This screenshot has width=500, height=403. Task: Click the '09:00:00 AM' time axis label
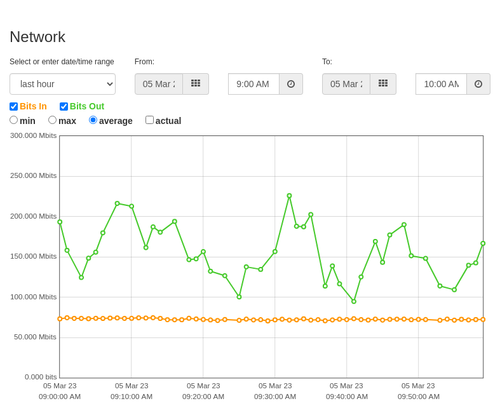point(60,397)
